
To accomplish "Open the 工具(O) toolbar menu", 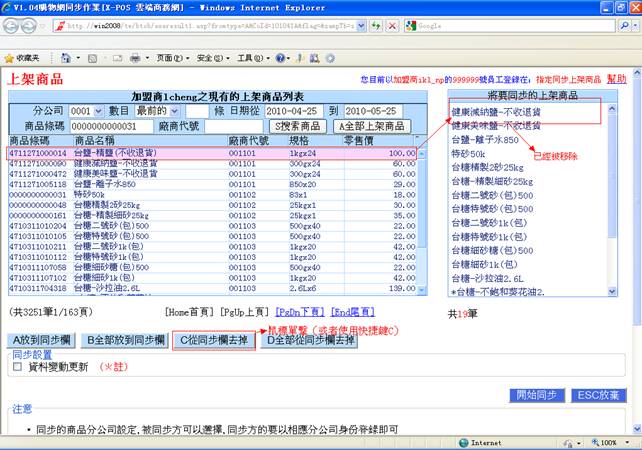I will pyautogui.click(x=251, y=58).
